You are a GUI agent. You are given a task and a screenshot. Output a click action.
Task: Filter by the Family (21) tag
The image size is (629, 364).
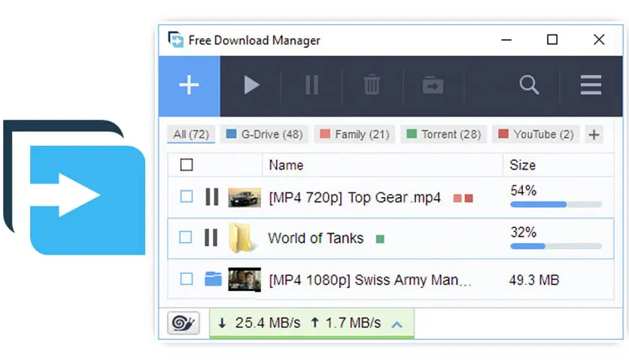pyautogui.click(x=354, y=135)
